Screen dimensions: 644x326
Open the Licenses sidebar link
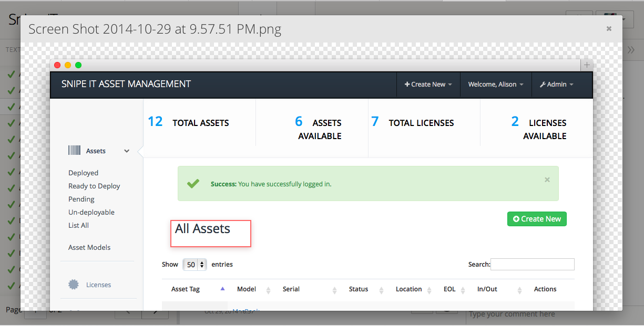tap(99, 285)
